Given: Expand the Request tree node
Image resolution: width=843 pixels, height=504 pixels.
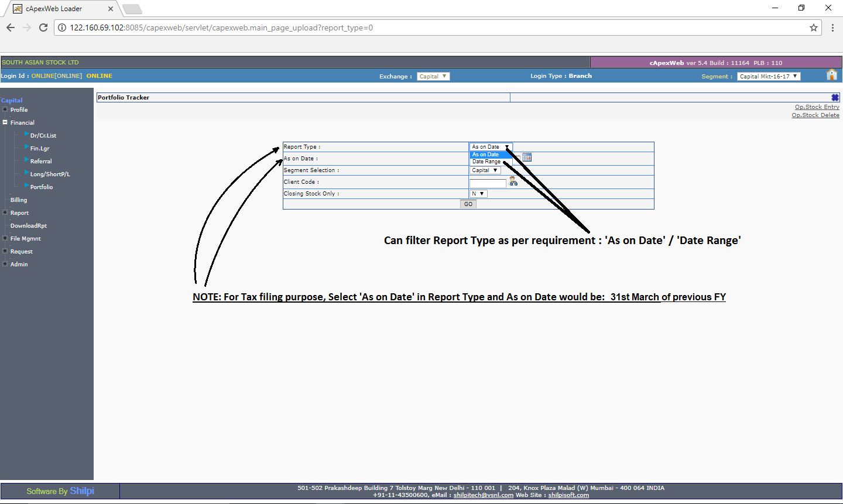Looking at the screenshot, I should click(5, 251).
